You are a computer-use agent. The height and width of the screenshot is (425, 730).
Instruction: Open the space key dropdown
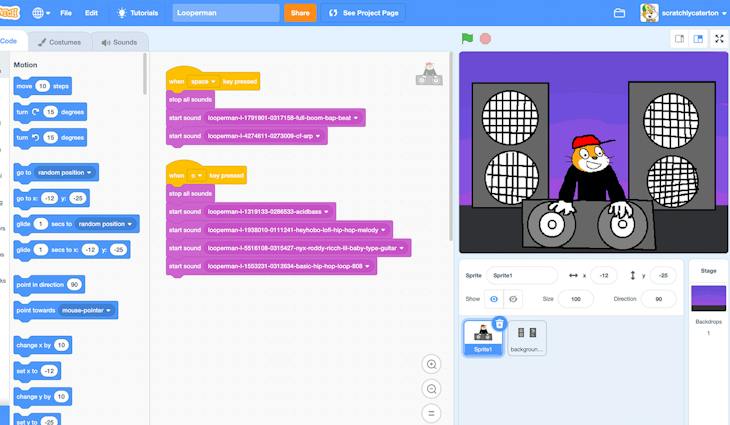pos(203,81)
